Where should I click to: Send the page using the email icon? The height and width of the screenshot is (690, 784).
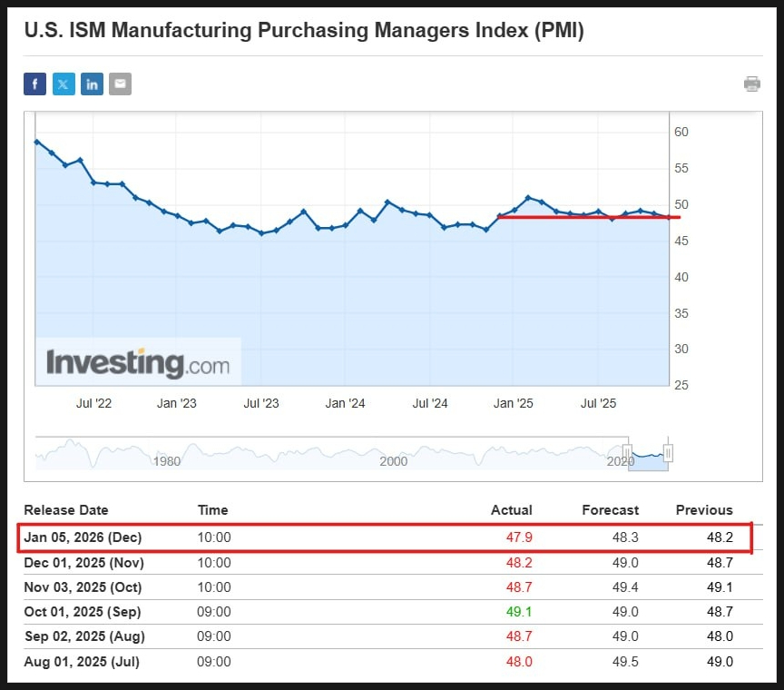pyautogui.click(x=120, y=84)
